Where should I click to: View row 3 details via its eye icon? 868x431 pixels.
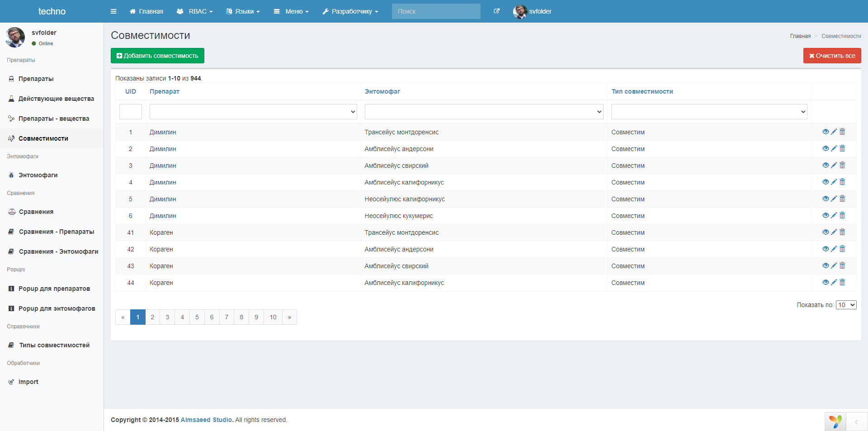click(x=826, y=166)
